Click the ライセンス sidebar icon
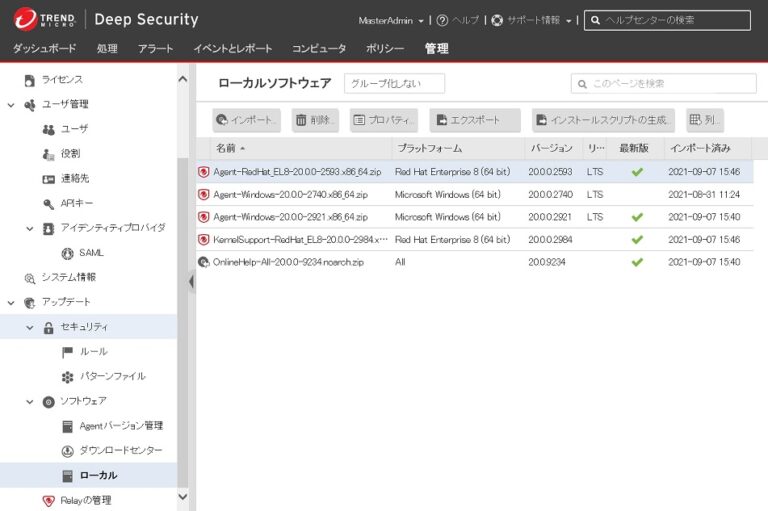Image resolution: width=768 pixels, height=511 pixels. [x=29, y=80]
